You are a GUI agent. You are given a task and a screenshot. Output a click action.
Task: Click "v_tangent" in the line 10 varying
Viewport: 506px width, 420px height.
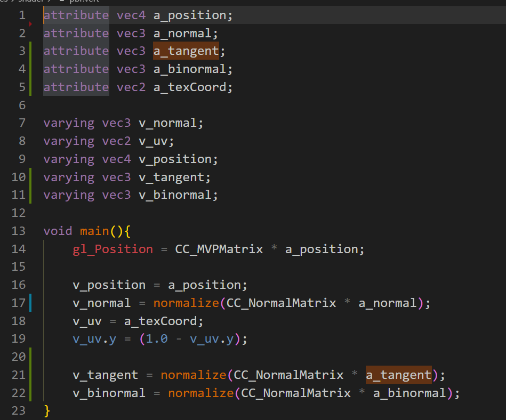tap(171, 177)
